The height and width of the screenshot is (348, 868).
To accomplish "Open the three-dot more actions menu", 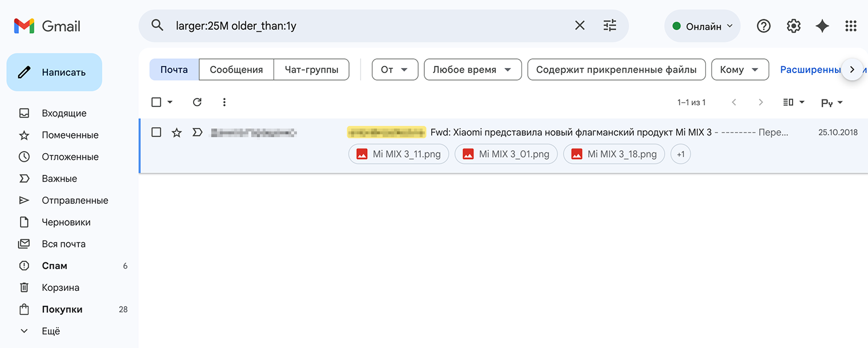I will [224, 102].
